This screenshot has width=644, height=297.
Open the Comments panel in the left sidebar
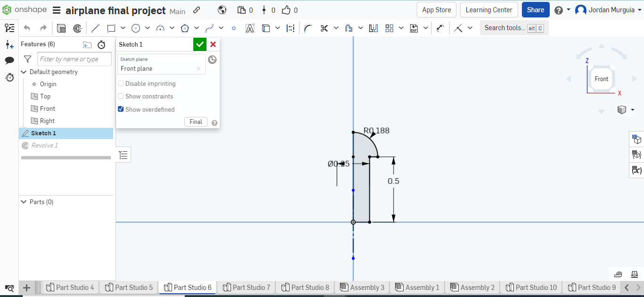tap(9, 60)
